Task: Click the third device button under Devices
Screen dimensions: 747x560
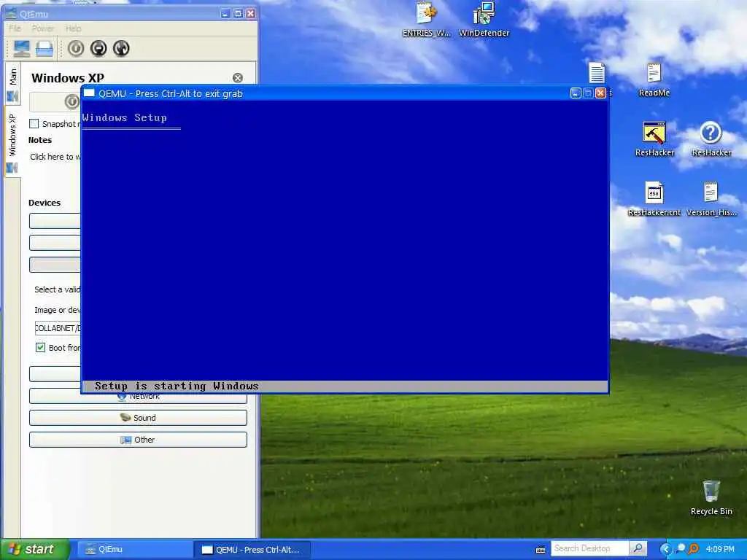Action: [55, 265]
